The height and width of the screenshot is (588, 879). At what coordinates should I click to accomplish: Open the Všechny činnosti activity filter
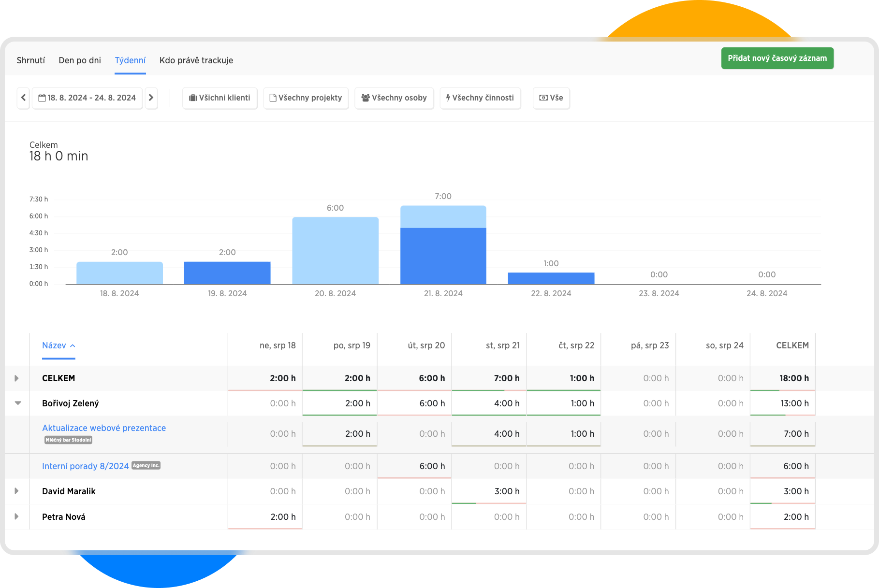coord(480,98)
